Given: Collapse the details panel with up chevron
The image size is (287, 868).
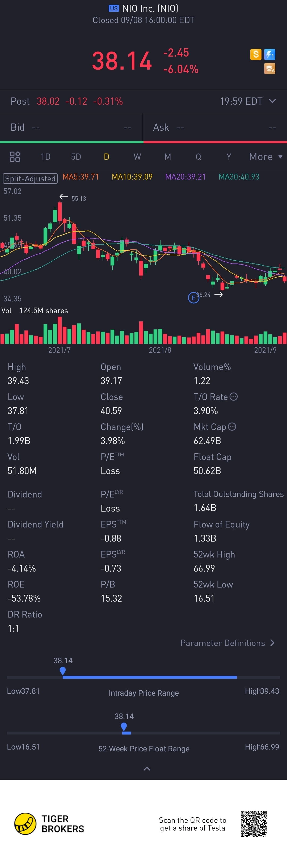Looking at the screenshot, I should [x=147, y=769].
